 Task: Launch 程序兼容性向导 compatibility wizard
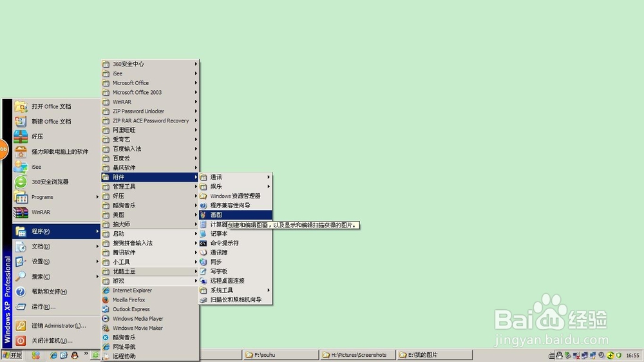coord(235,205)
